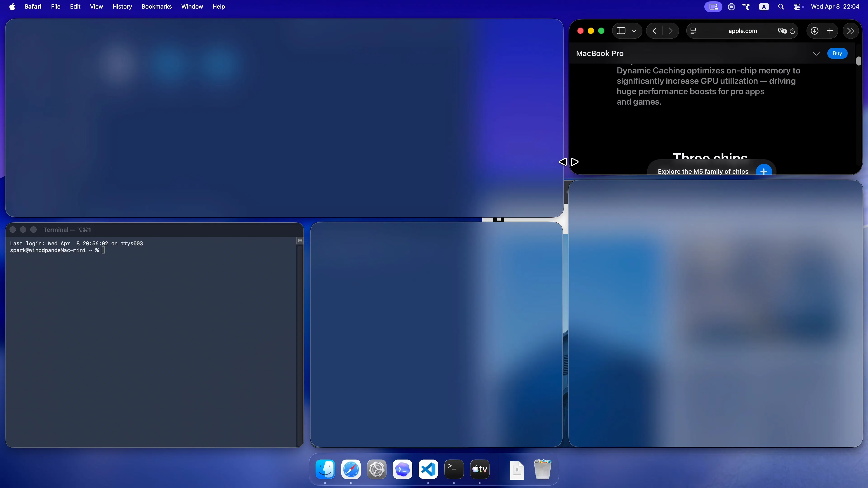Open the page menu icon in address bar
This screenshot has height=488, width=868.
click(693, 31)
